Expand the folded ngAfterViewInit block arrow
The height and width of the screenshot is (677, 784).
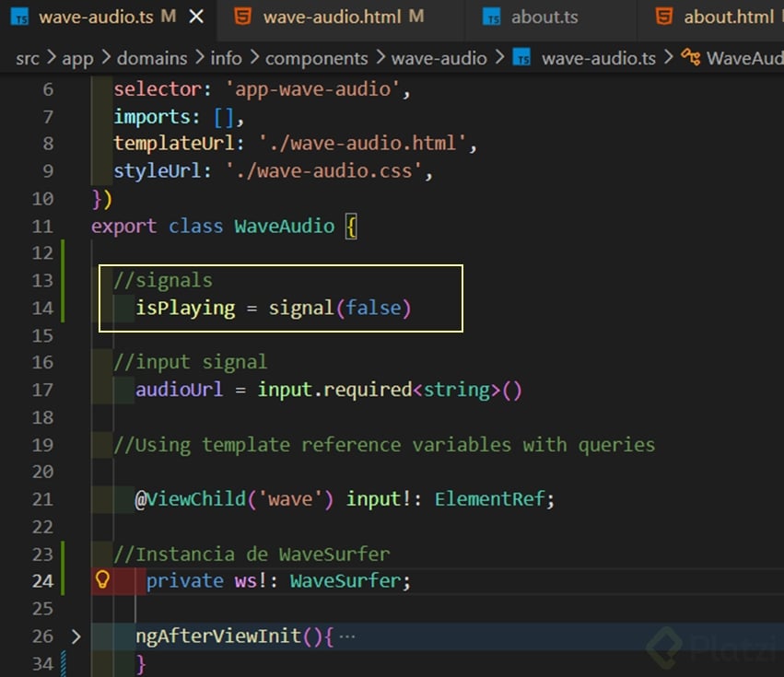76,636
